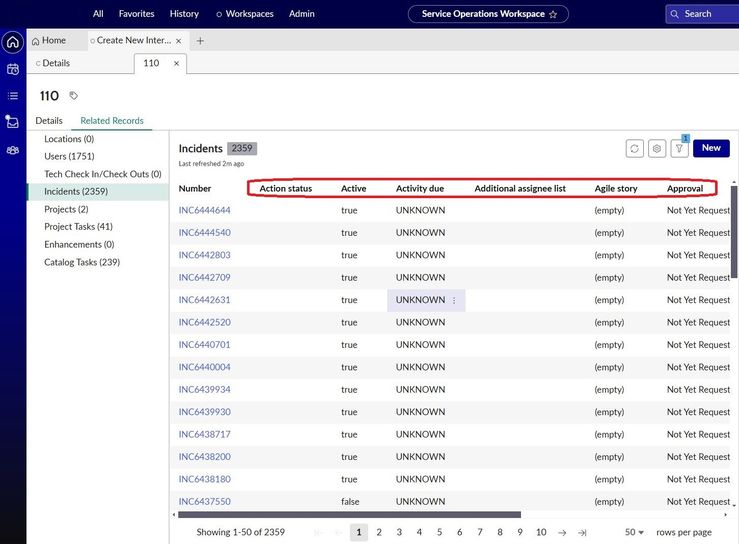
Task: Open incident INC6442631
Action: (205, 300)
